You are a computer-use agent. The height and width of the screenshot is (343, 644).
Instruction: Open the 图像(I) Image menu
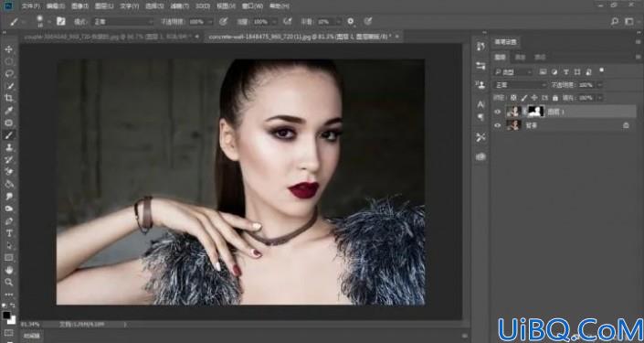point(79,6)
